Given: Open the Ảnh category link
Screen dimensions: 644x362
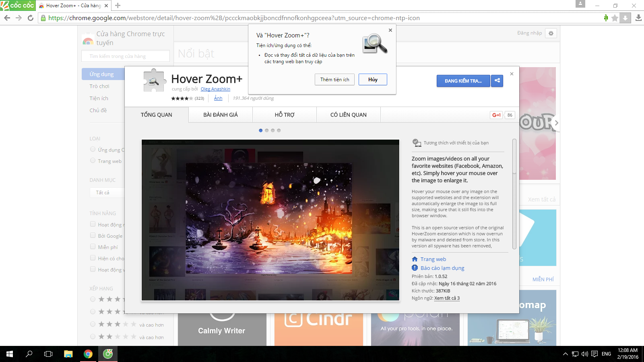Looking at the screenshot, I should (218, 98).
